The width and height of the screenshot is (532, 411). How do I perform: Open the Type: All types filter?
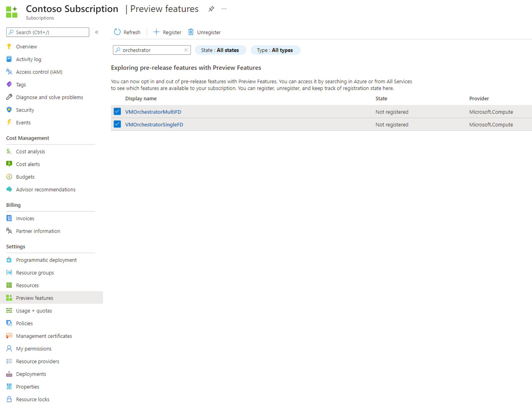[275, 50]
